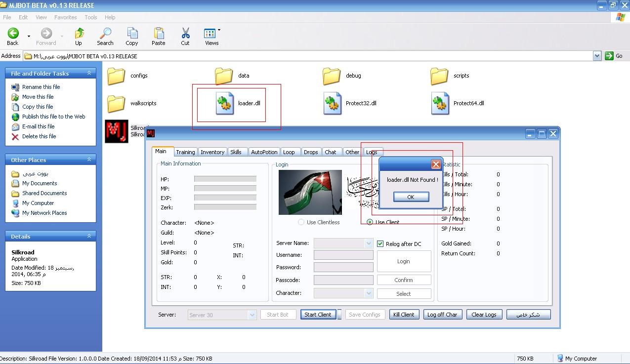Image resolution: width=630 pixels, height=364 pixels.
Task: Collapse the Details panel
Action: [89, 236]
